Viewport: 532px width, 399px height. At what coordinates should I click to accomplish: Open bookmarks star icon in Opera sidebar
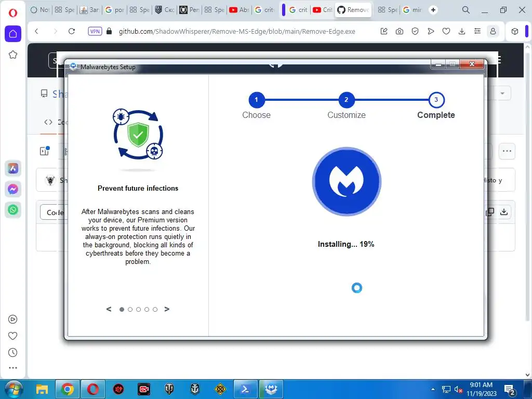[x=13, y=55]
